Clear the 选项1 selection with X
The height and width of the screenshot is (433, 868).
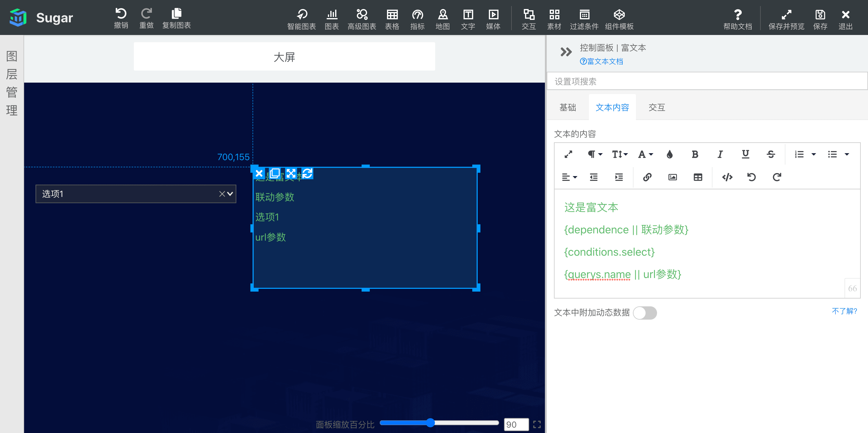pyautogui.click(x=222, y=194)
